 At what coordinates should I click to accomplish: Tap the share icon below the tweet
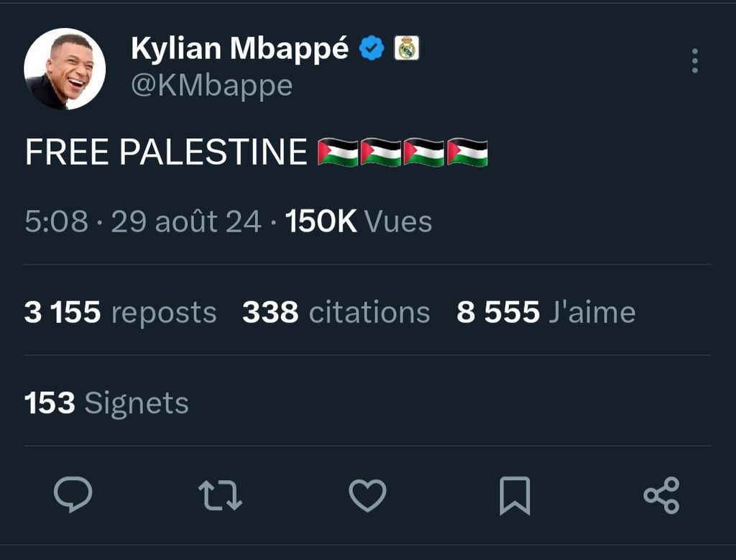click(661, 495)
